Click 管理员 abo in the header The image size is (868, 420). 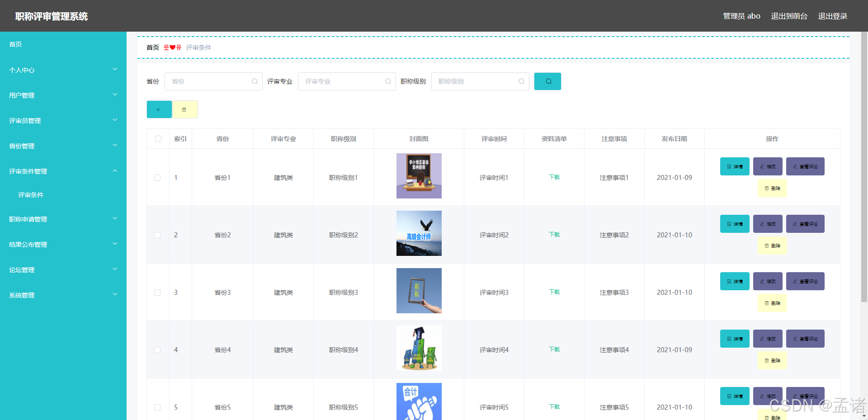[x=741, y=16]
